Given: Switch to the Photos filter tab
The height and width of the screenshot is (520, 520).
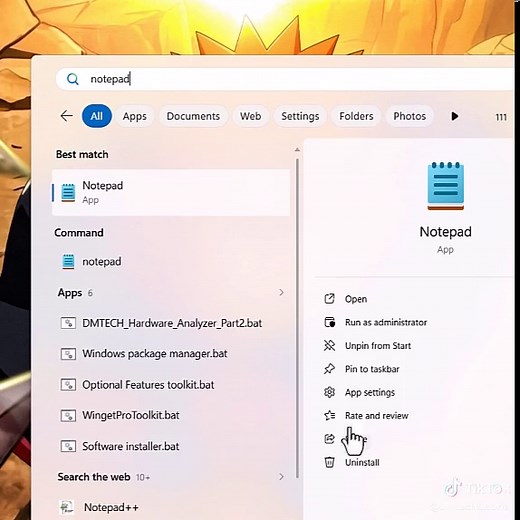Looking at the screenshot, I should click(409, 116).
